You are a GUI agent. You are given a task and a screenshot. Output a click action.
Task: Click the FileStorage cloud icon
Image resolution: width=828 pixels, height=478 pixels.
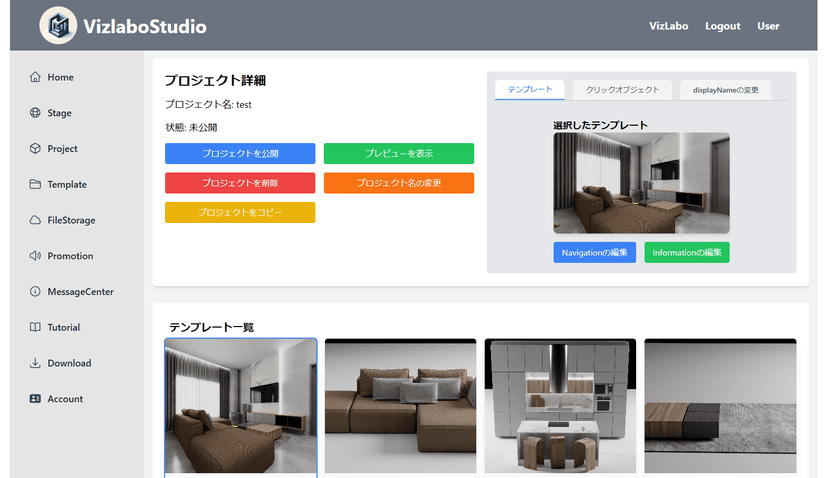(x=35, y=220)
